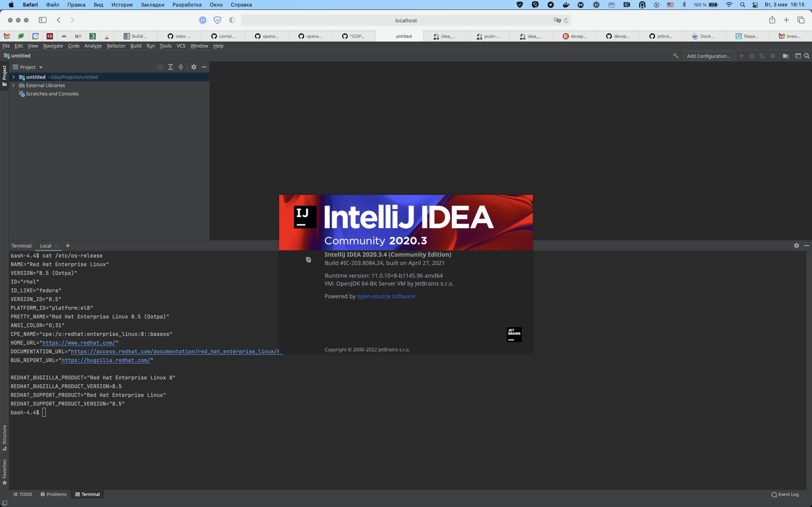Open terminal panel settings gear
The width and height of the screenshot is (812, 507).
coord(796,246)
